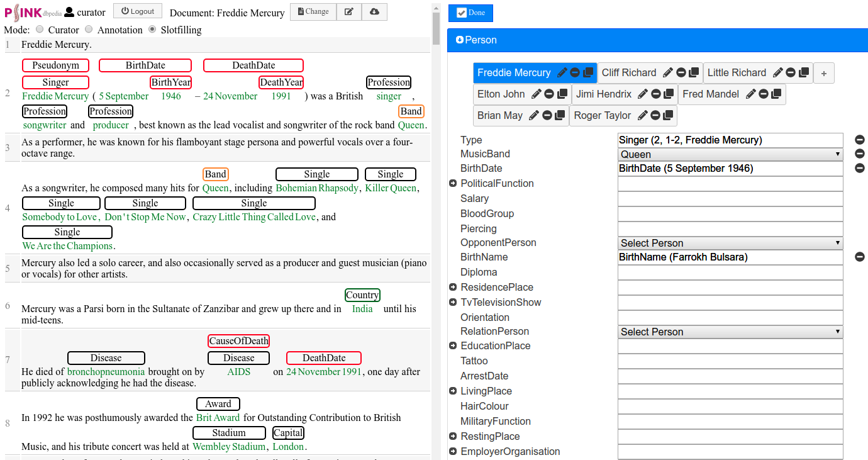Viewport: 868px width, 460px height.
Task: Select Annotation mode radio button
Action: (89, 29)
